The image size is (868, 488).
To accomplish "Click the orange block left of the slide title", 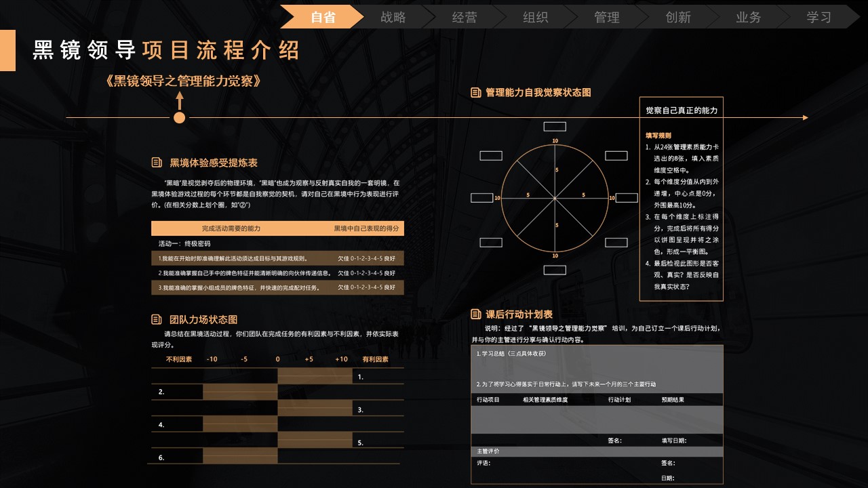I will click(7, 50).
